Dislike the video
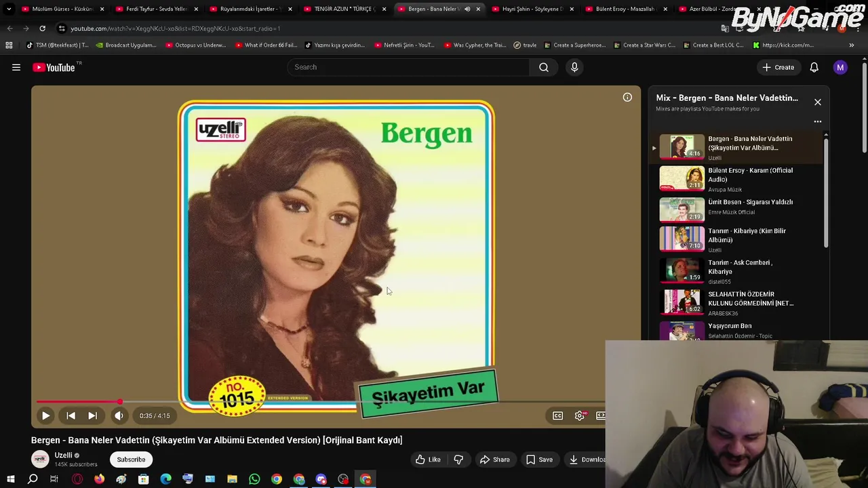 click(x=458, y=460)
